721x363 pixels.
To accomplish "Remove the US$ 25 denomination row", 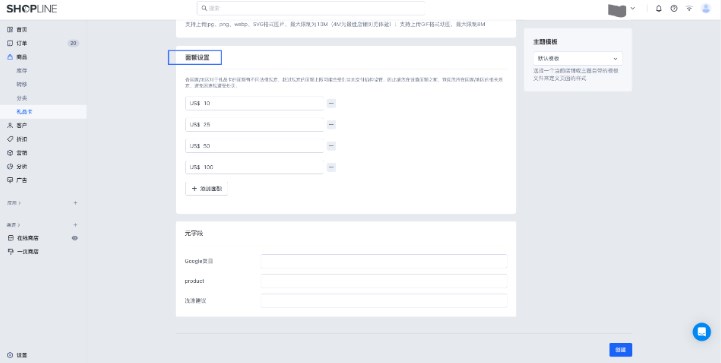I will click(x=331, y=125).
